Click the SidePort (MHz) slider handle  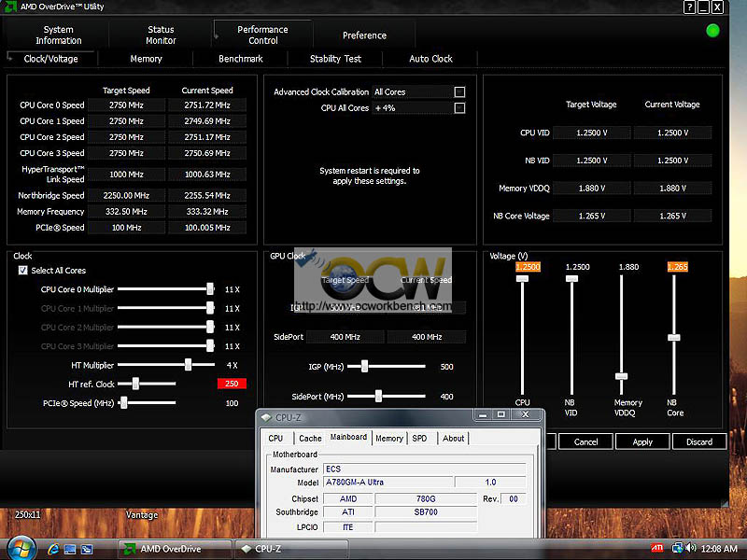378,396
